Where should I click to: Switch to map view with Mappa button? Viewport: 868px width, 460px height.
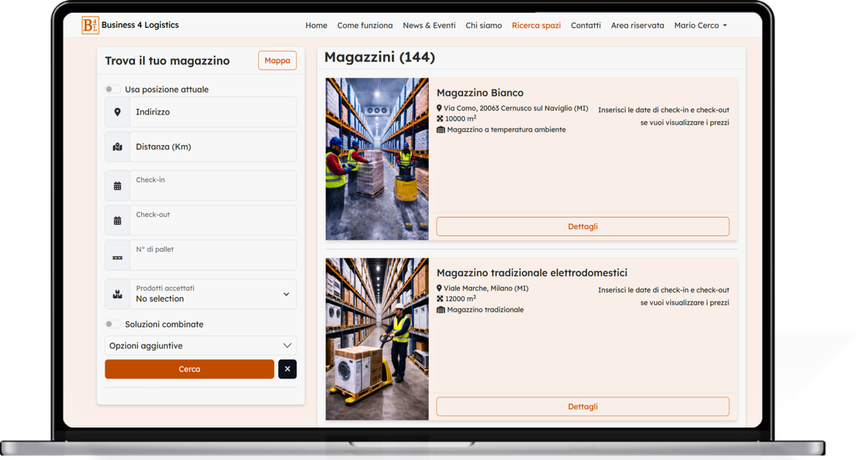click(277, 60)
